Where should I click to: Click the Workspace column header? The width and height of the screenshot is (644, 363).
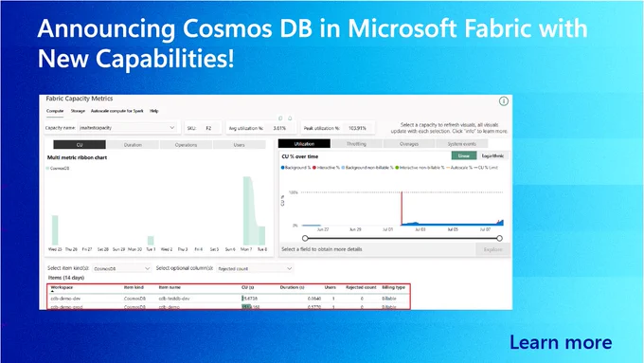62,287
